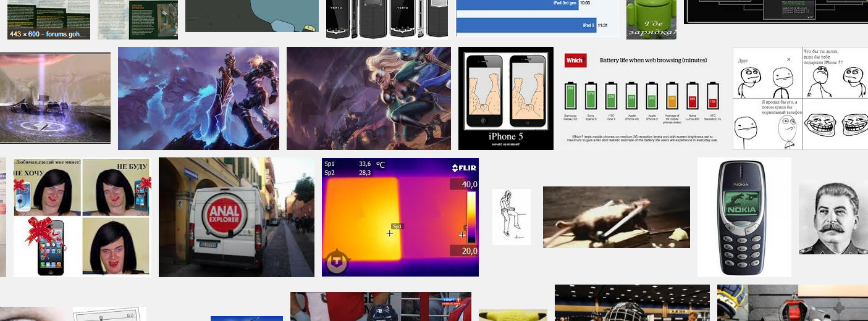Open the Russian rage comic about iPhone 5
Screen dimensions: 868x321
800,98
